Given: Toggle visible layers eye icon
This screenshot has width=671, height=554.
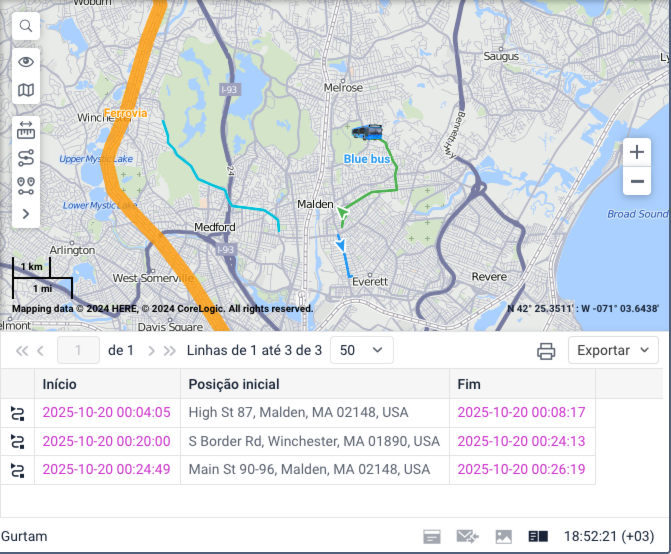Looking at the screenshot, I should click(x=25, y=62).
